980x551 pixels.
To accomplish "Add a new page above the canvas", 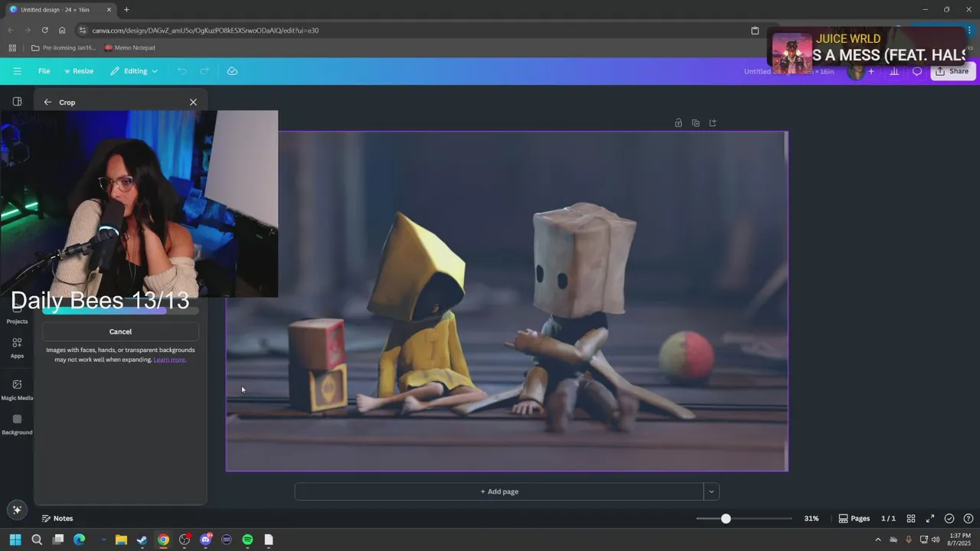I will 713,122.
